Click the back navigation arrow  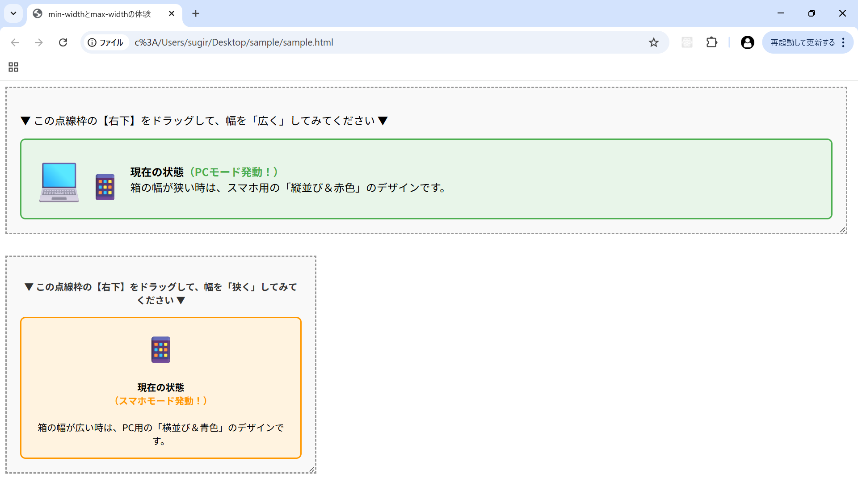pos(15,42)
